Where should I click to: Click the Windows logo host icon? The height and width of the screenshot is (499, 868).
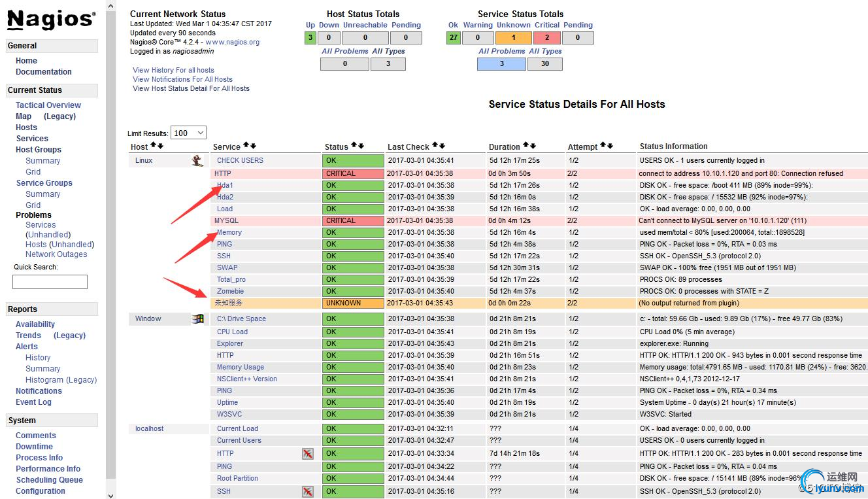click(197, 318)
